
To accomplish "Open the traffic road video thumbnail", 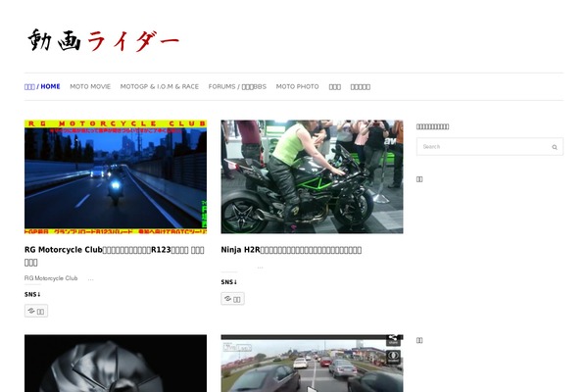I will [312, 364].
